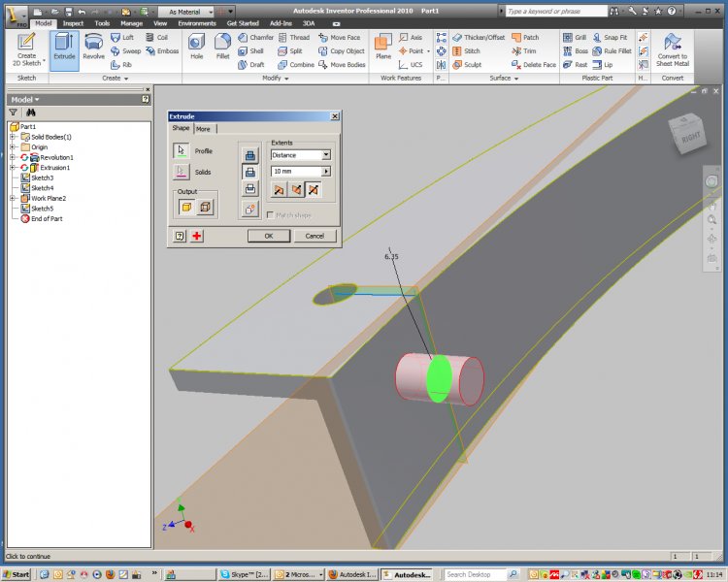Image resolution: width=728 pixels, height=582 pixels.
Task: Open the Model browser dropdown header
Action: point(25,99)
